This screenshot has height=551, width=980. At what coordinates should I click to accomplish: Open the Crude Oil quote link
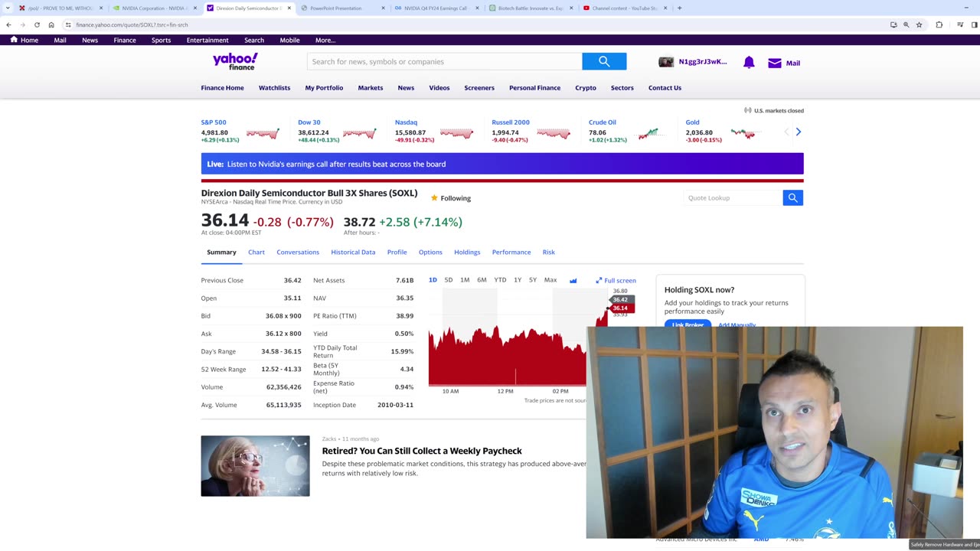pyautogui.click(x=602, y=122)
